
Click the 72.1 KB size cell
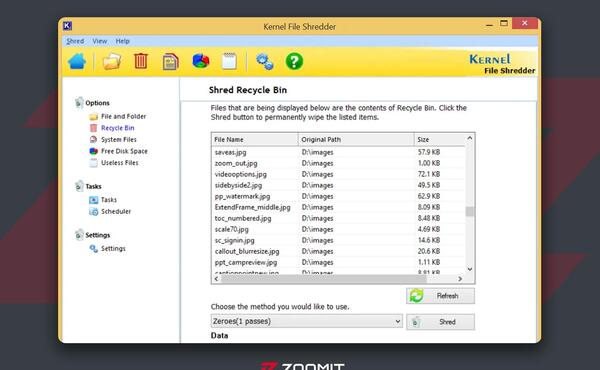(429, 174)
